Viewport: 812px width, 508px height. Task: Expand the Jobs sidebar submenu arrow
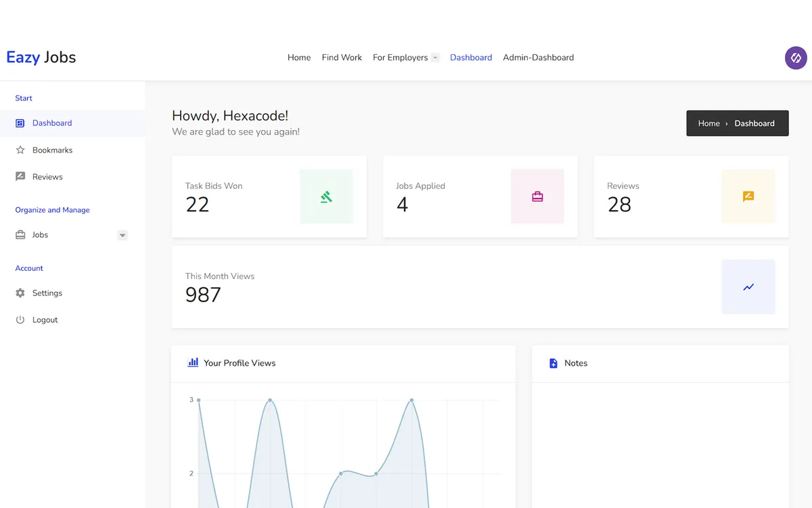tap(122, 235)
